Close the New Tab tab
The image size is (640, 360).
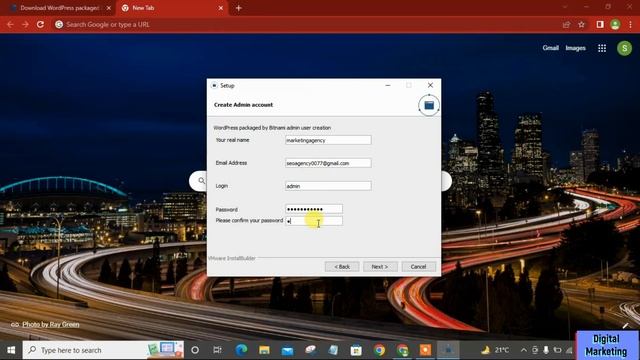(221, 8)
